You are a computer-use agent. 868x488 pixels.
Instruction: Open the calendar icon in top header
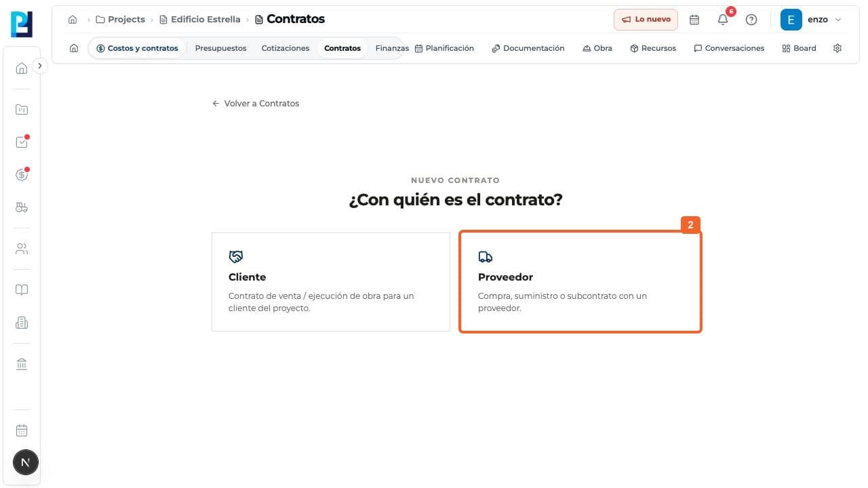pyautogui.click(x=694, y=20)
